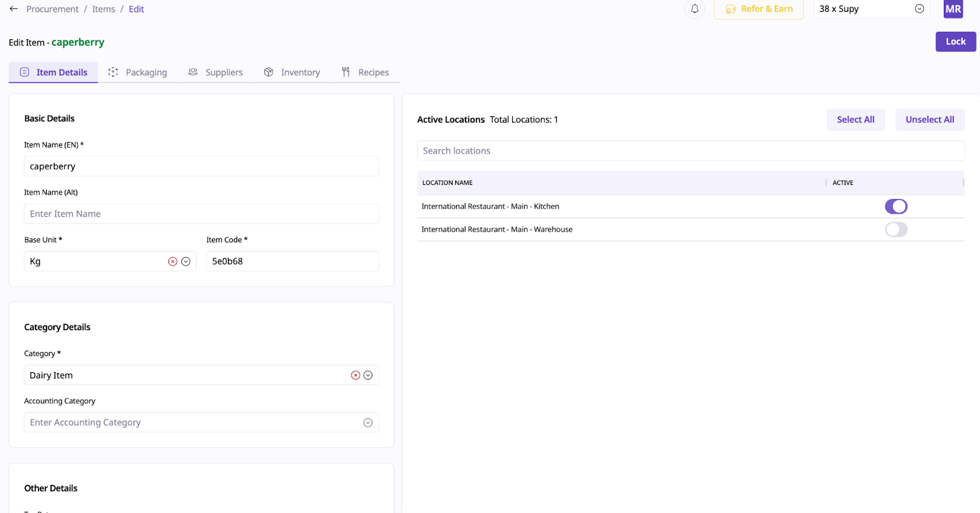Image resolution: width=980 pixels, height=513 pixels.
Task: Click the Inventory box icon
Action: [x=268, y=72]
